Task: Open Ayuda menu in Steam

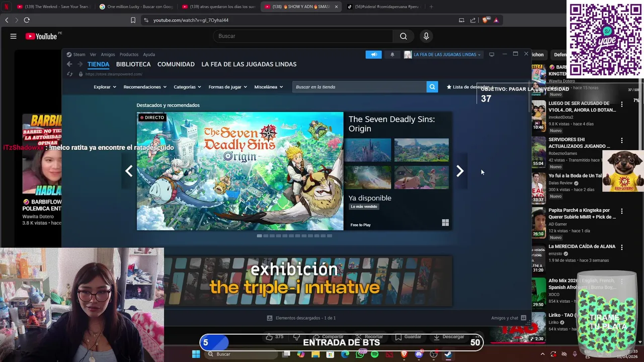Action: (x=149, y=54)
